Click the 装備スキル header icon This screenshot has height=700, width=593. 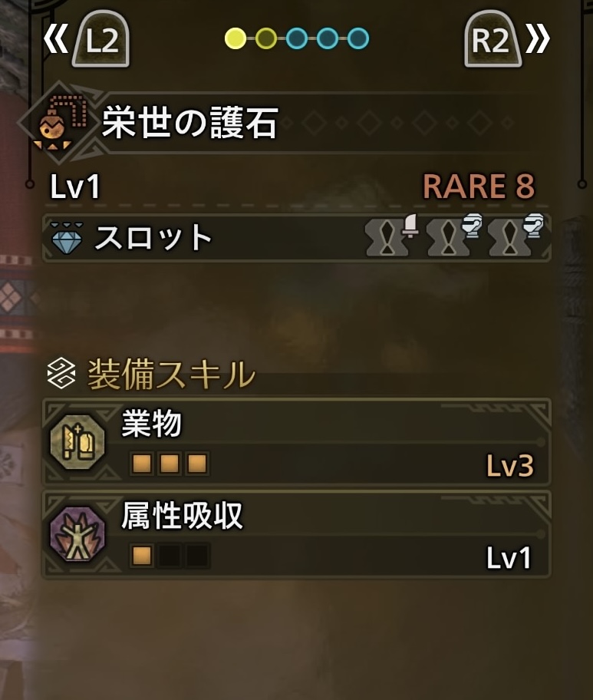(61, 374)
